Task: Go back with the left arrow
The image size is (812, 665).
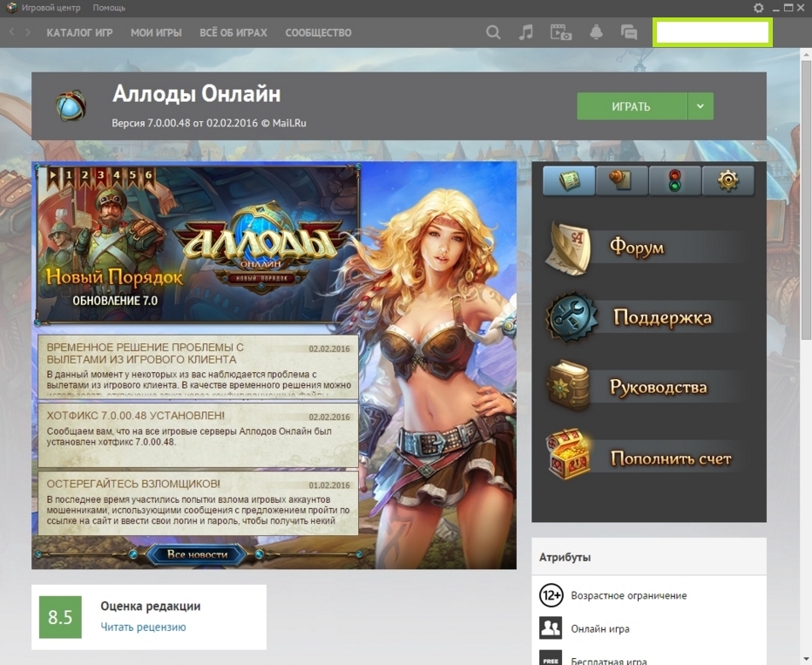Action: point(12,32)
